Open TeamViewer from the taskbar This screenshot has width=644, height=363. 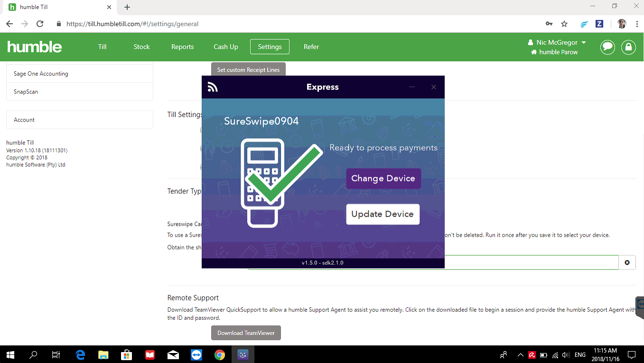pos(196,354)
